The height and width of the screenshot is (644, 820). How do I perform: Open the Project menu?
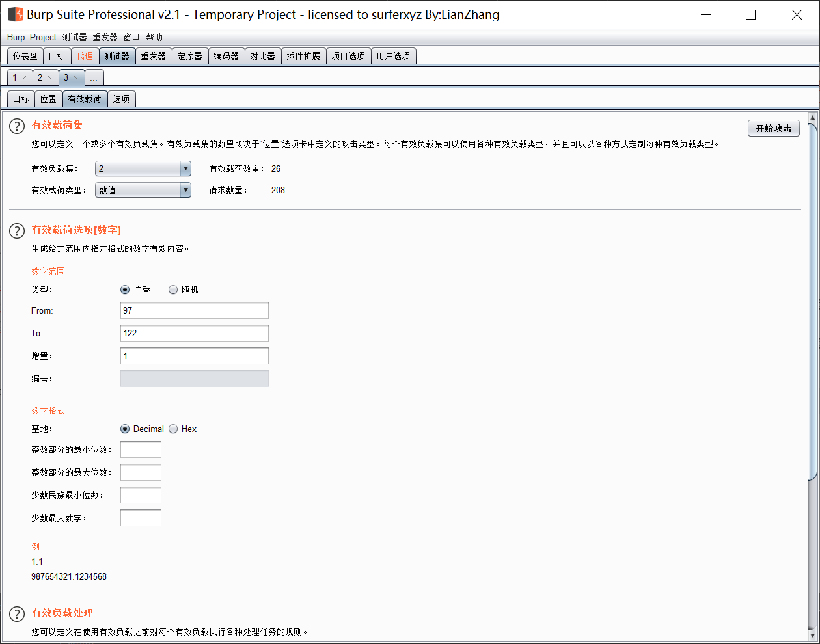(x=43, y=38)
